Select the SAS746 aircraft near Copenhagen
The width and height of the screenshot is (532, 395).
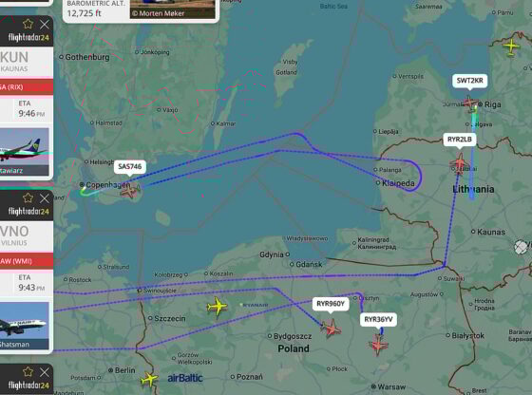point(131,191)
